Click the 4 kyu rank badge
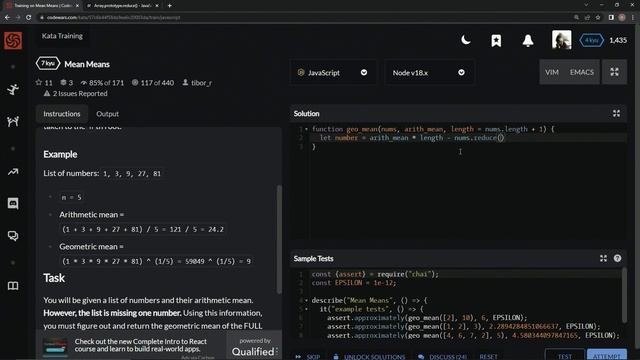The image size is (640, 360). tap(591, 40)
